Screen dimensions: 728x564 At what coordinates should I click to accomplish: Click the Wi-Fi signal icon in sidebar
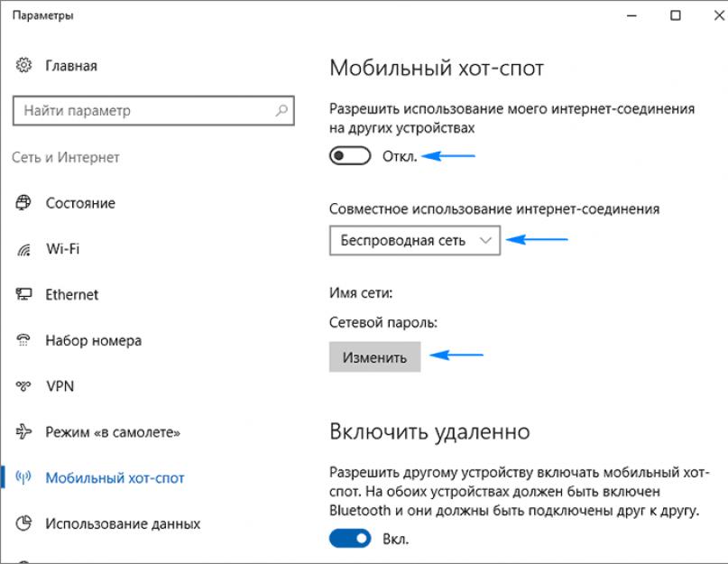[24, 249]
